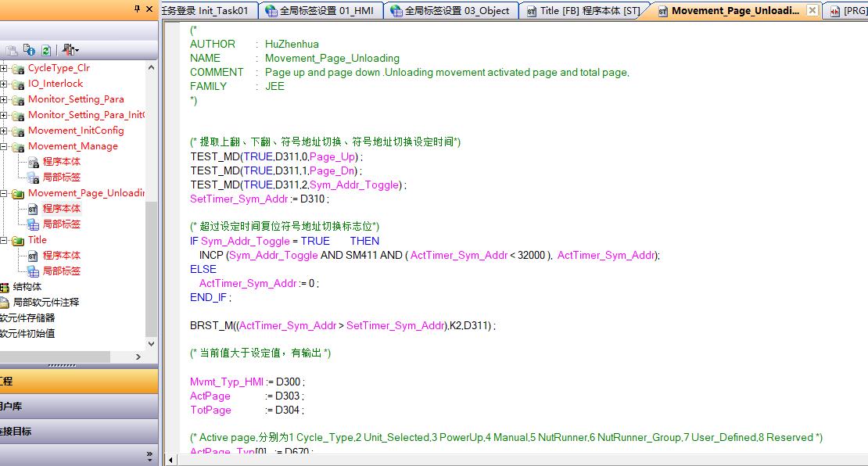This screenshot has width=868, height=466.
Task: Switch to Title [FB] 程序本体 [ST] tab
Action: (x=584, y=11)
